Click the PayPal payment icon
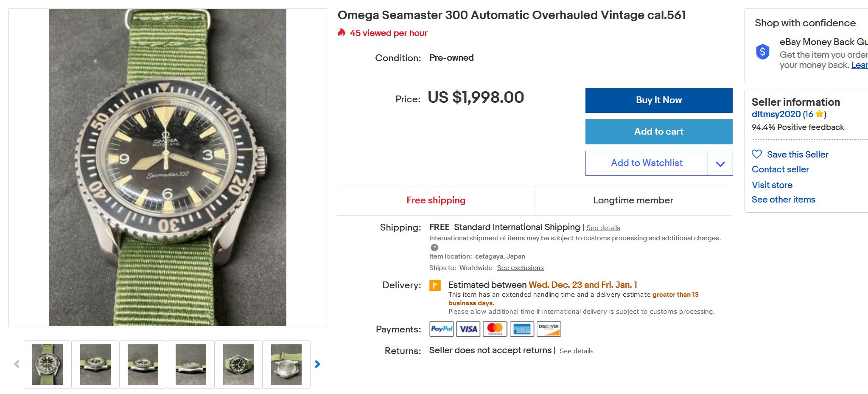The width and height of the screenshot is (868, 394). tap(441, 329)
